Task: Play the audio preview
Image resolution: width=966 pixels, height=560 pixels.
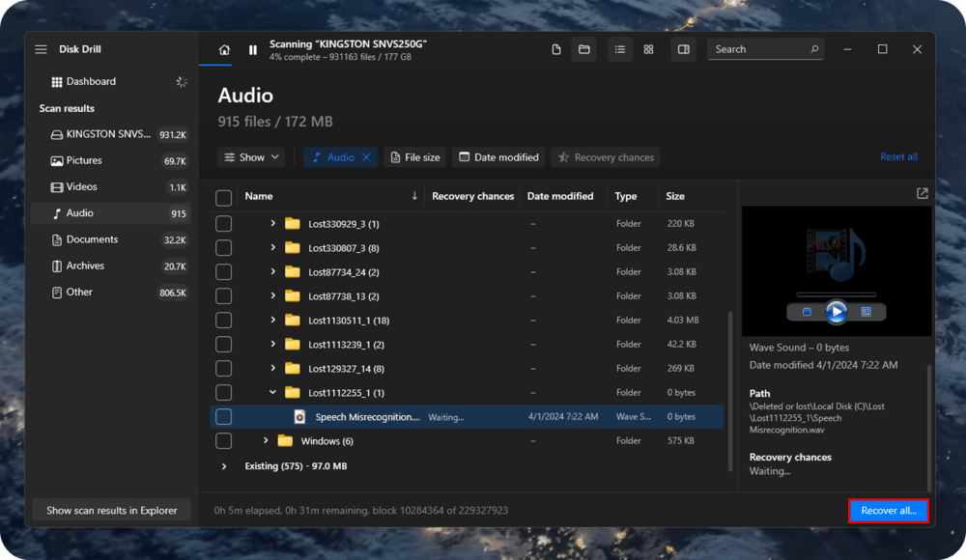Action: coord(837,312)
